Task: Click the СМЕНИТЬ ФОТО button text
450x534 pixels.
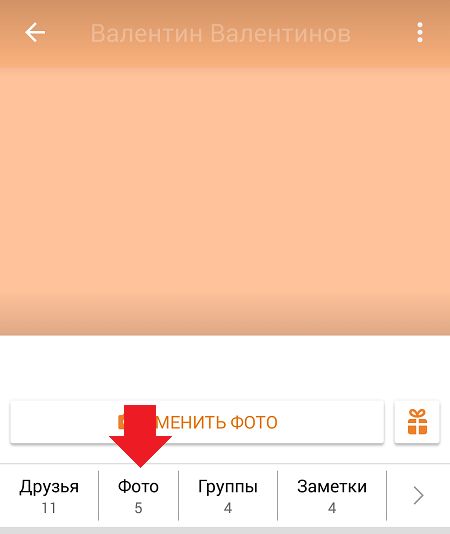Action: coord(216,422)
